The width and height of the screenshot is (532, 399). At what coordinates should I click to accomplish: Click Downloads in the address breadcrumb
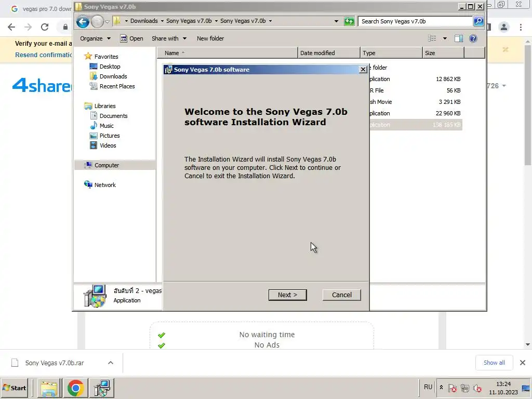[x=144, y=21]
